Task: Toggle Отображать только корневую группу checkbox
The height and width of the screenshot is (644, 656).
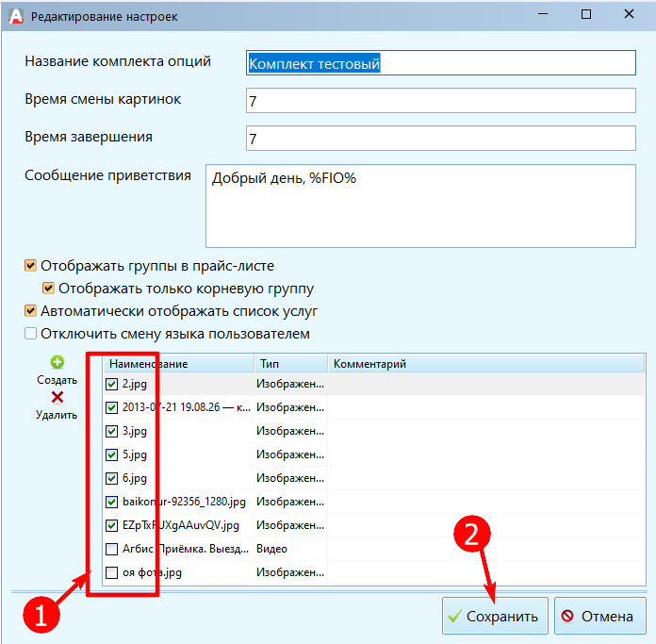Action: [48, 289]
